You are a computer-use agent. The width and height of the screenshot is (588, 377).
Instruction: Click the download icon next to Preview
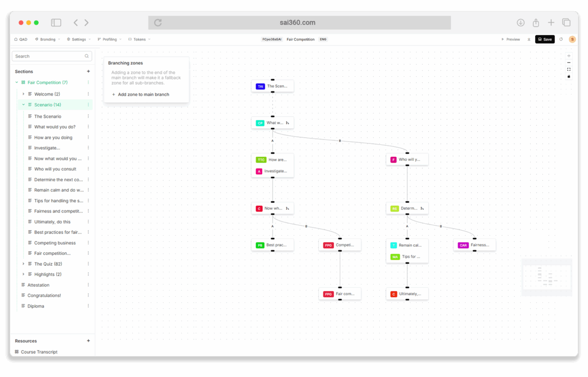click(529, 40)
